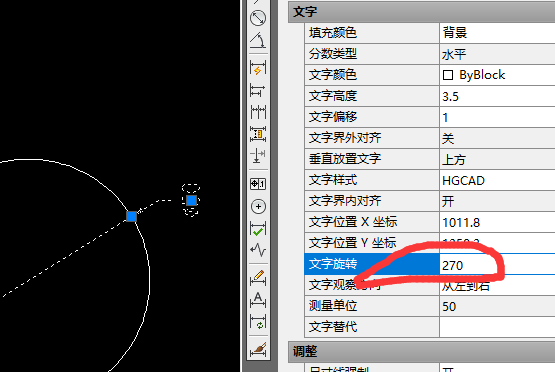555x372 pixels.
Task: Select the 垂直放置文字 property label
Action: pos(345,159)
